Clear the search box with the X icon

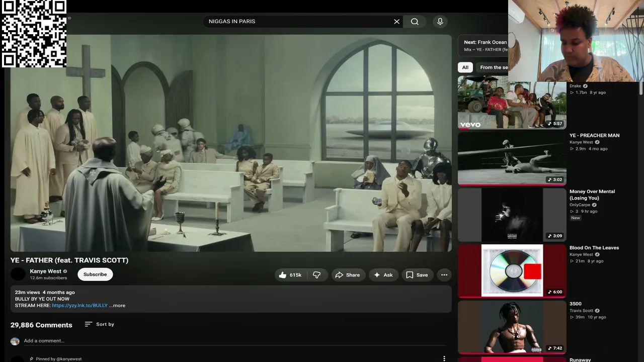396,22
